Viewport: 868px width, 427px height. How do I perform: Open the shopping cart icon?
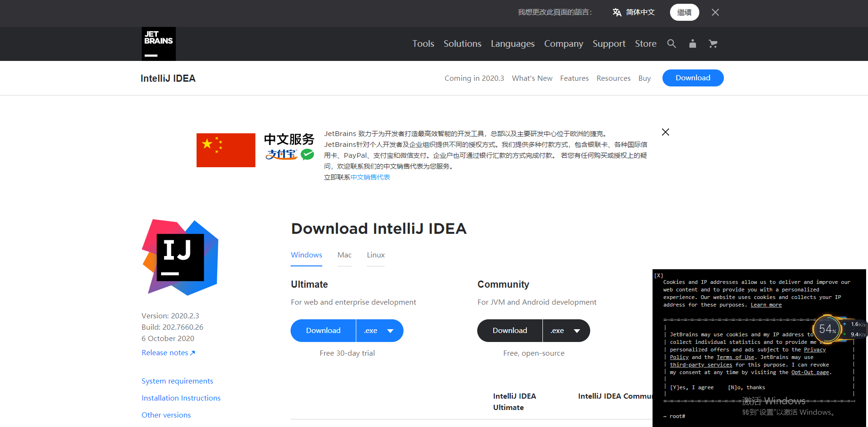coord(713,43)
